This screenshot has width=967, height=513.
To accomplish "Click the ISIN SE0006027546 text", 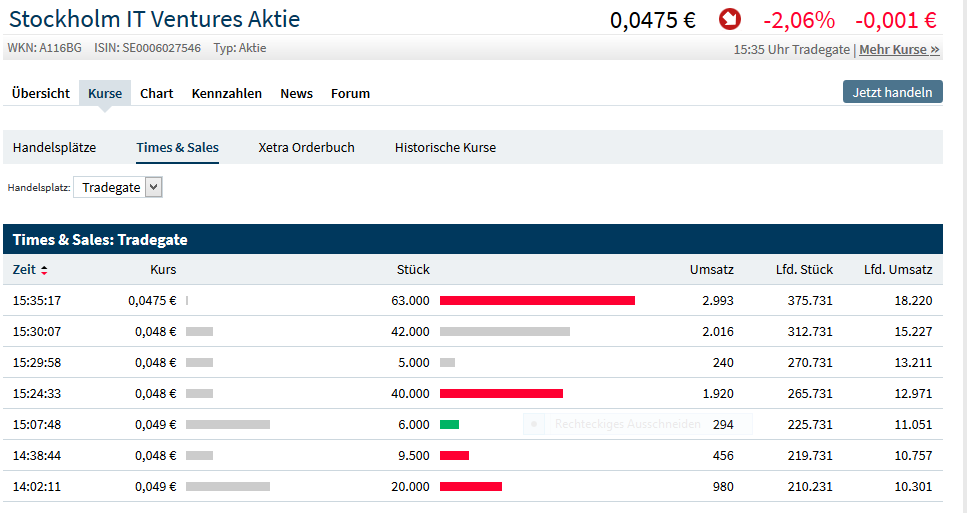I will click(x=147, y=48).
